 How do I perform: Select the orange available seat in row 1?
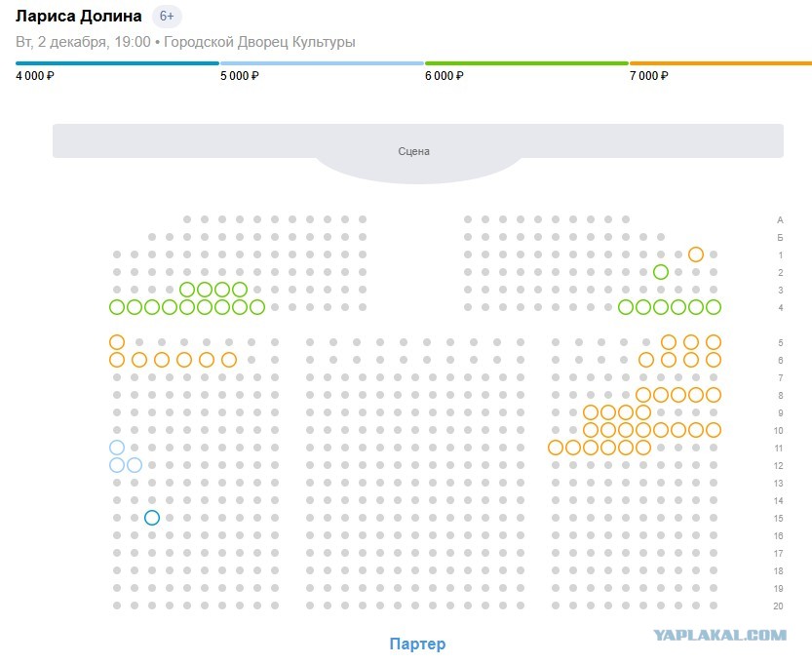point(695,254)
